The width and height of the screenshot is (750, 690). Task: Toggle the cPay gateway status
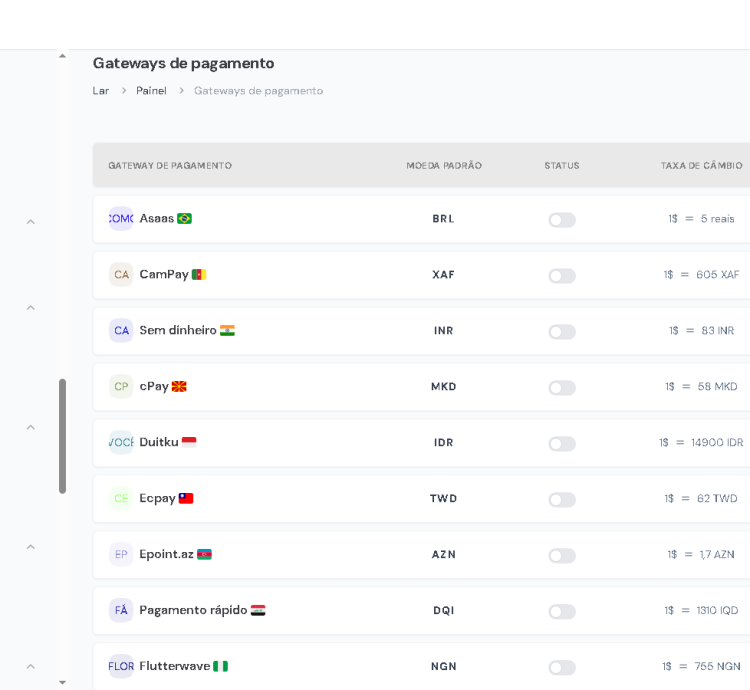pyautogui.click(x=562, y=388)
